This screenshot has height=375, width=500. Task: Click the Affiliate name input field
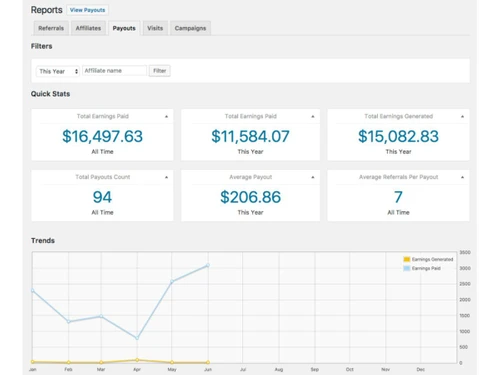click(114, 71)
